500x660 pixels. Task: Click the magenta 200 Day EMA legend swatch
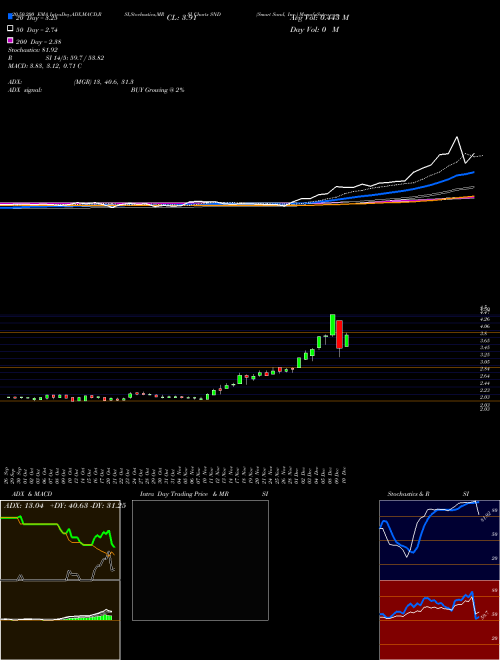pyautogui.click(x=10, y=41)
